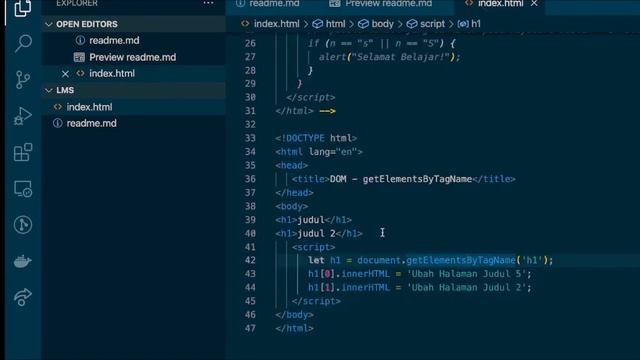Image resolution: width=640 pixels, height=360 pixels.
Task: Open index.html in the LMS folder
Action: coord(89,107)
